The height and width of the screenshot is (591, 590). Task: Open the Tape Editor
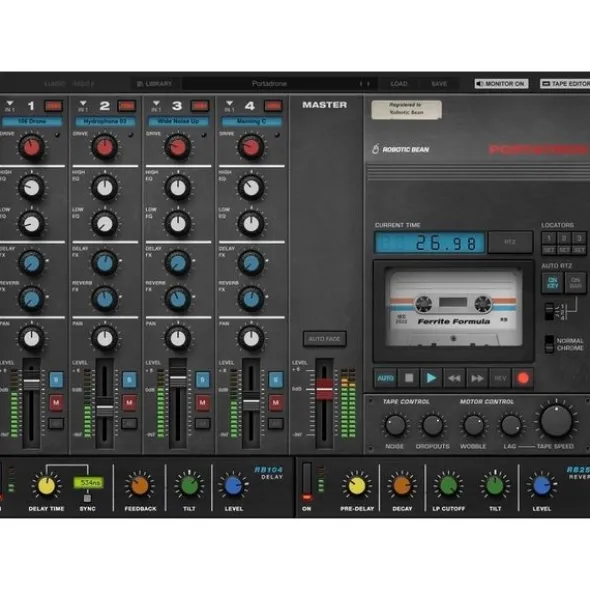(x=565, y=84)
